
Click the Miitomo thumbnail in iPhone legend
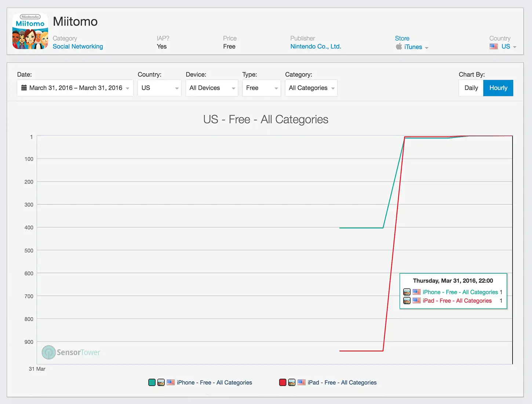(x=161, y=382)
